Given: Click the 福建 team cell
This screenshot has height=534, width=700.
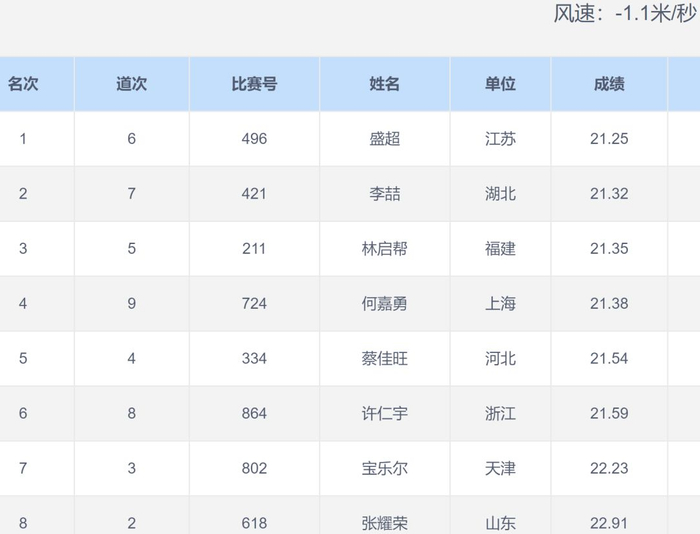Looking at the screenshot, I should 500,249.
